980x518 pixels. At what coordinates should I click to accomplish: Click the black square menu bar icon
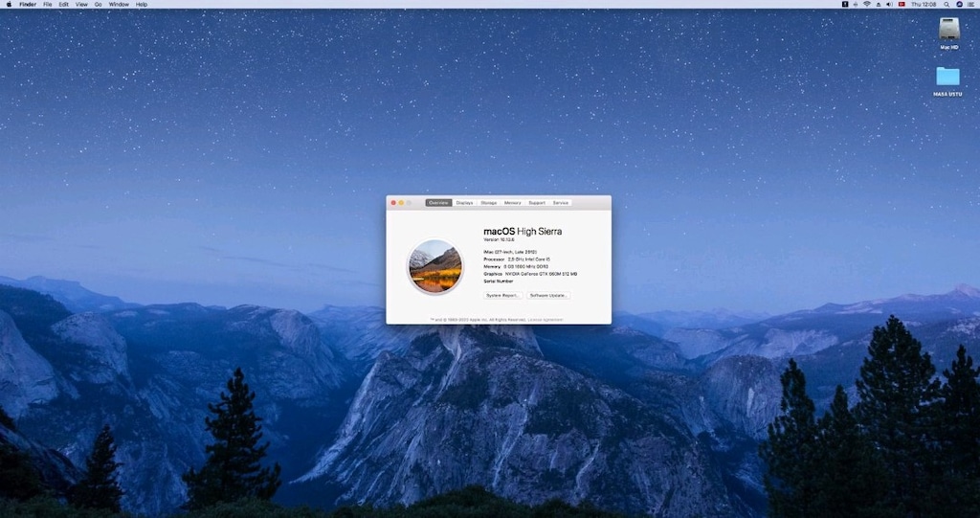click(845, 5)
